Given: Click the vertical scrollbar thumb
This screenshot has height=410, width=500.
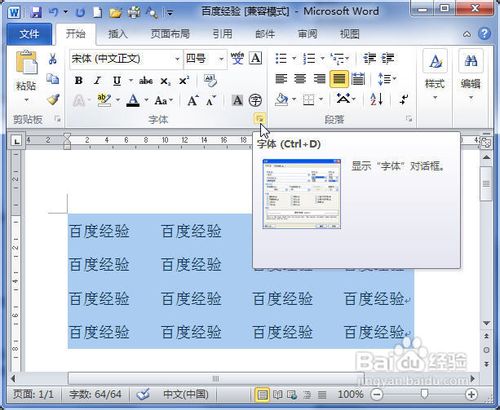Looking at the screenshot, I should 486,184.
